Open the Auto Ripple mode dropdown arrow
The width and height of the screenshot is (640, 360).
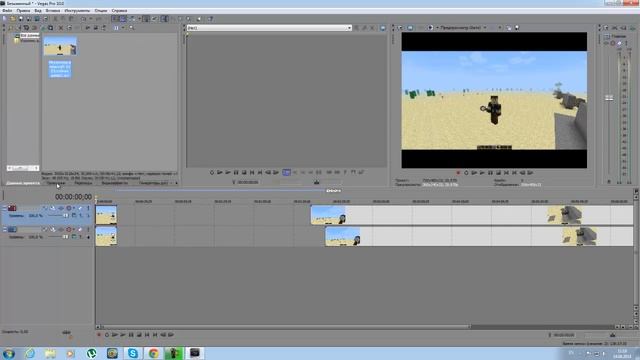click(139, 19)
